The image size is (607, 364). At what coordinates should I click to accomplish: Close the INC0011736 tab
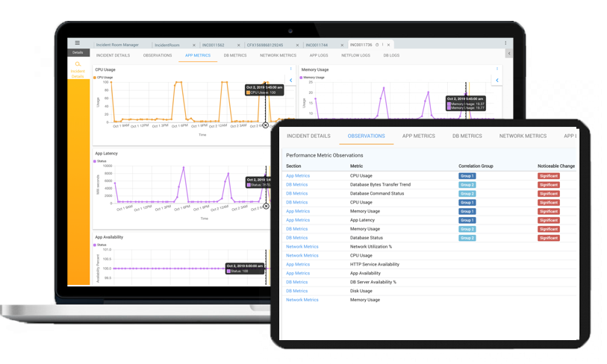click(x=388, y=45)
